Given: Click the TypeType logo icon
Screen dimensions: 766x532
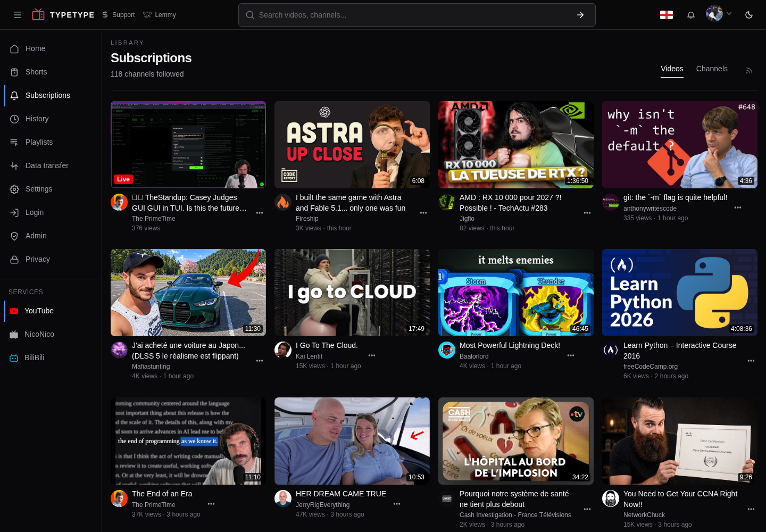Looking at the screenshot, I should (38, 14).
